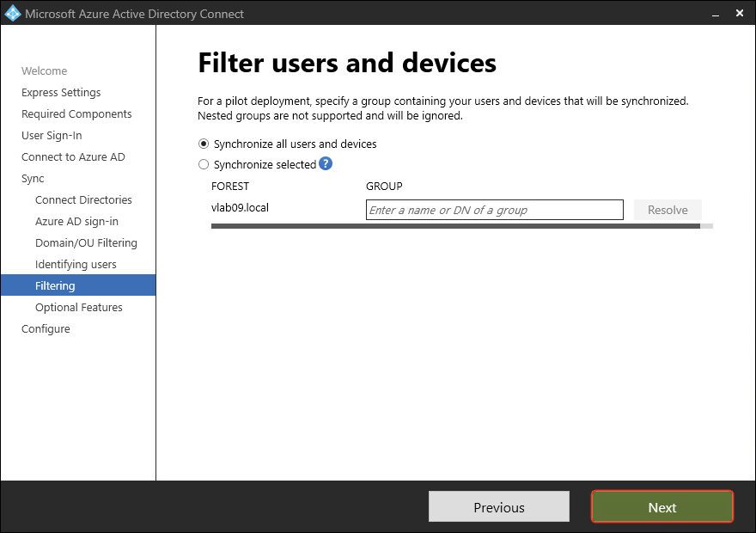Select Identifying users sub-step
756x533 pixels.
coord(76,264)
